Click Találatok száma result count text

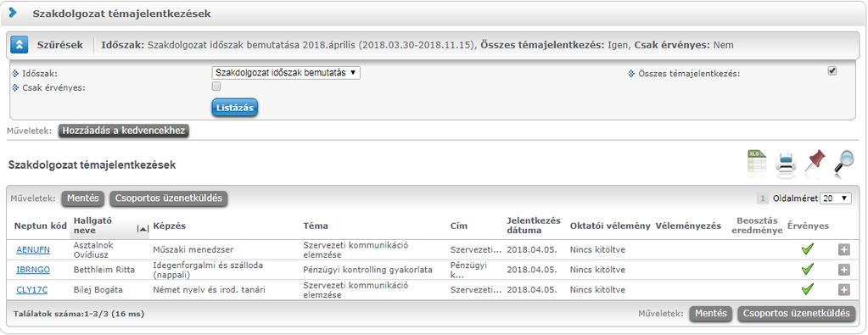pyautogui.click(x=79, y=314)
